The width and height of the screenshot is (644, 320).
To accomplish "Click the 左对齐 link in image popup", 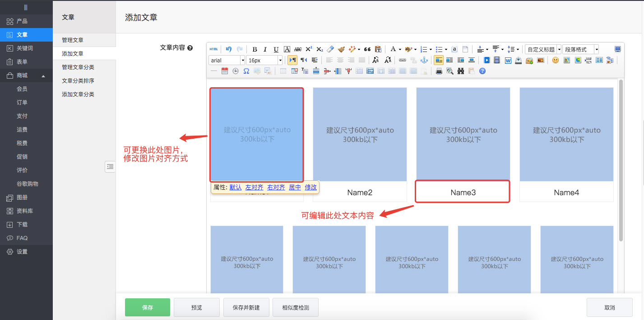I will (x=254, y=187).
